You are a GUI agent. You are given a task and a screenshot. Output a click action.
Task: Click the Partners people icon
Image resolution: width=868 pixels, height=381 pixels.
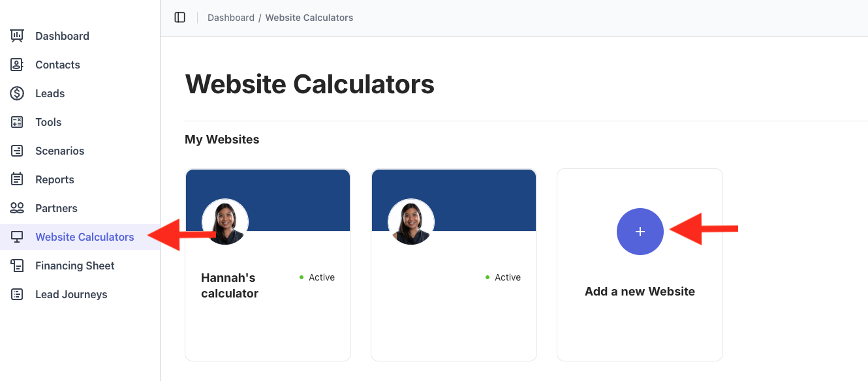click(17, 208)
